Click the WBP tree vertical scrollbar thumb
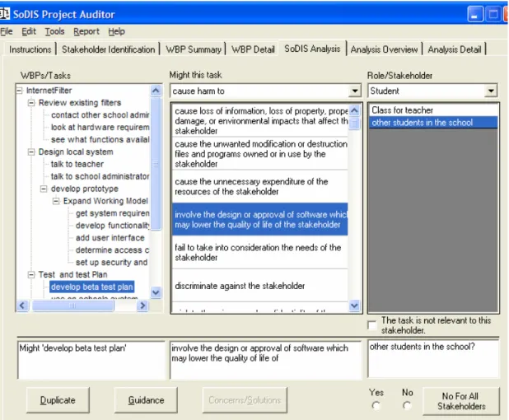The width and height of the screenshot is (509, 420). pyautogui.click(x=156, y=164)
